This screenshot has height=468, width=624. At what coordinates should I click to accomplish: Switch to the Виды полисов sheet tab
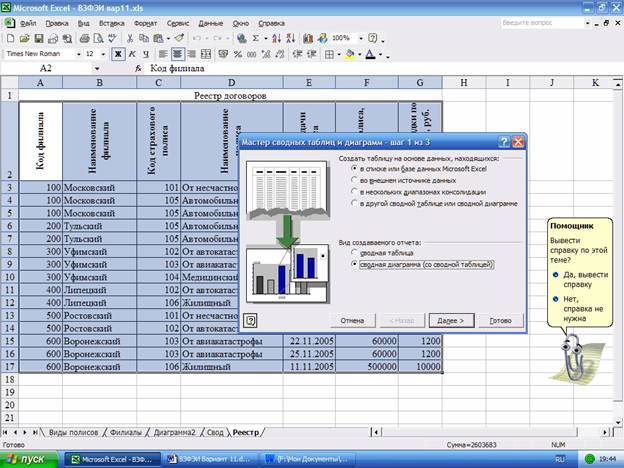coord(73,432)
